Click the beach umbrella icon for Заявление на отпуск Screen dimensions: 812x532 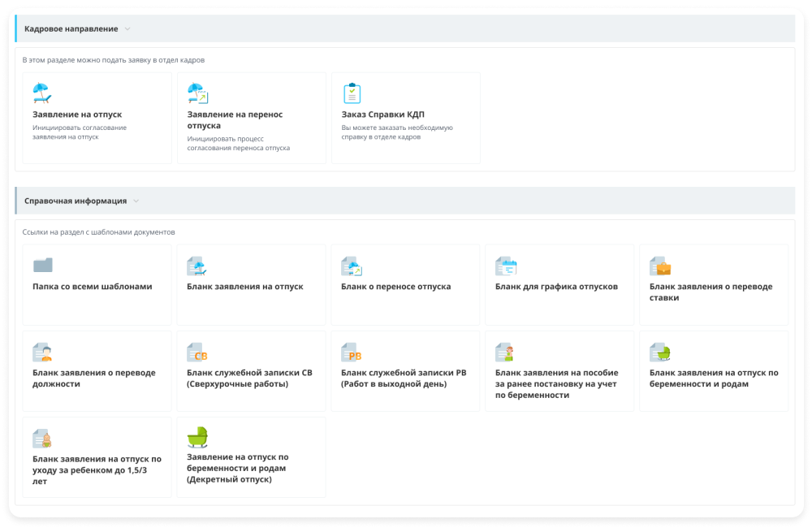click(42, 93)
